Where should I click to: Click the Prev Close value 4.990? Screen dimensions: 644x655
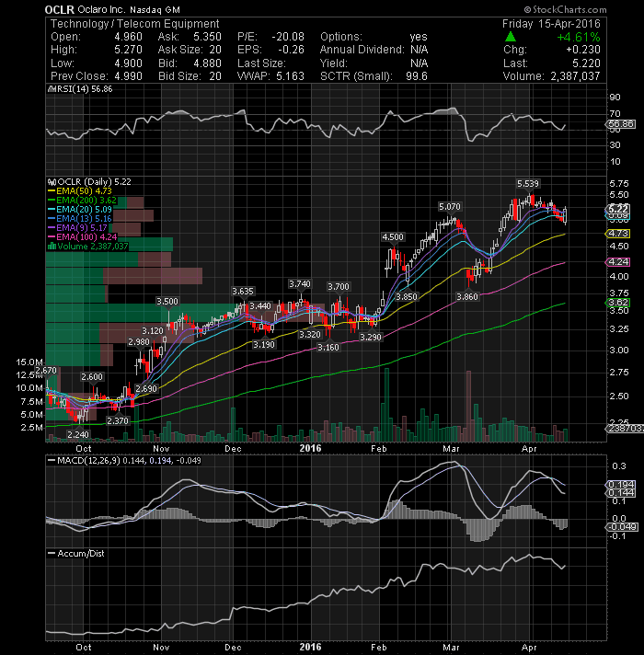[x=128, y=76]
